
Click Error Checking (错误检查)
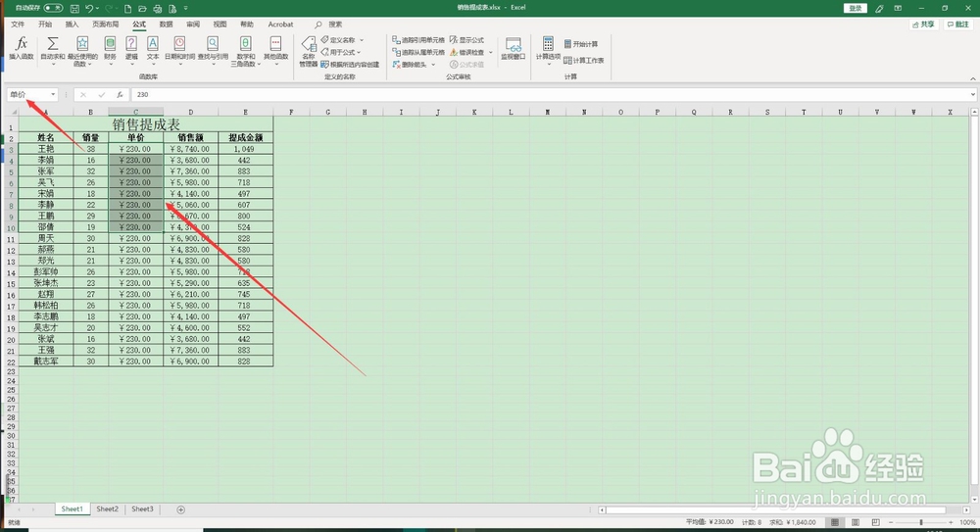(x=466, y=52)
